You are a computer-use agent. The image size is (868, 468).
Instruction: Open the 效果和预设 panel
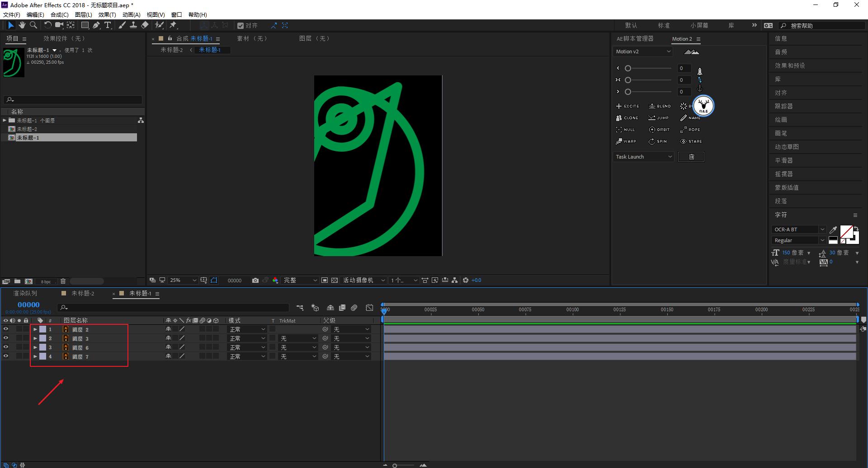789,66
